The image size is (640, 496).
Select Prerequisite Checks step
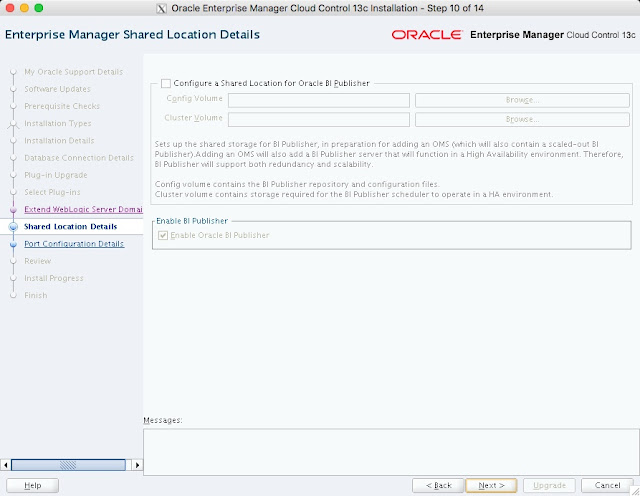(x=62, y=106)
